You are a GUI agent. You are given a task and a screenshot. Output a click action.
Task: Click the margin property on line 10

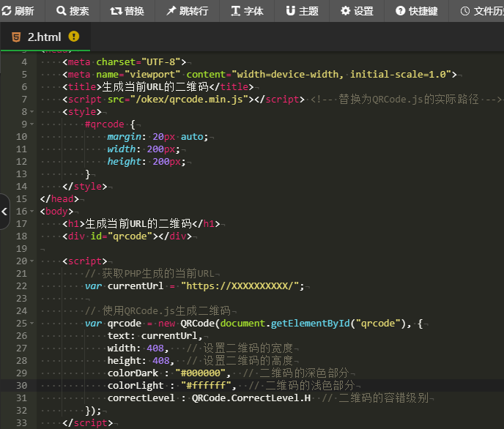[124, 137]
